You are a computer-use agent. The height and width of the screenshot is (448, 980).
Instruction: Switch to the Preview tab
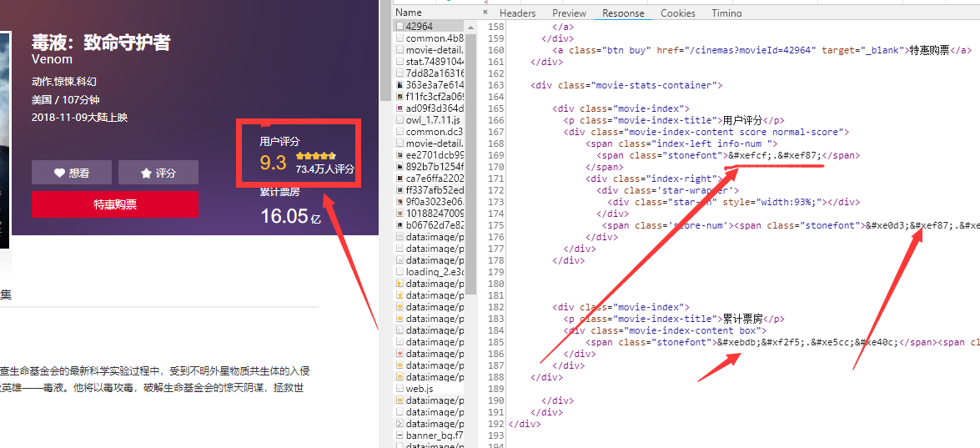point(570,13)
